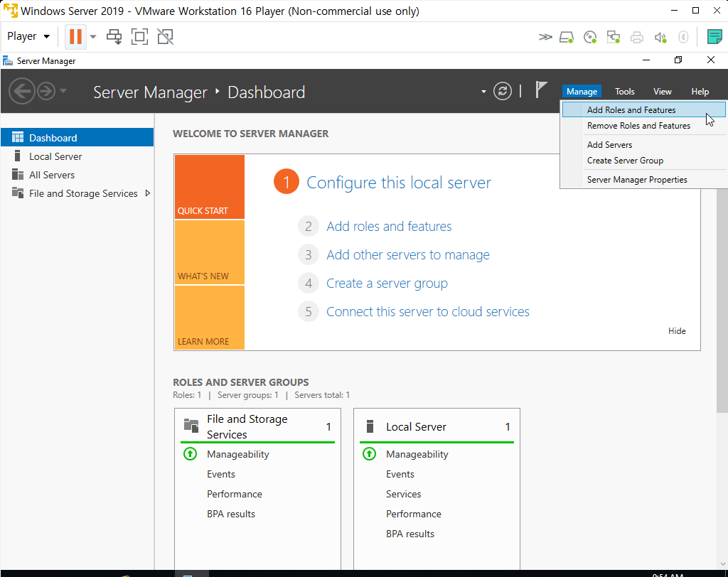Click the sound card device icon
The height and width of the screenshot is (577, 728).
pyautogui.click(x=660, y=37)
